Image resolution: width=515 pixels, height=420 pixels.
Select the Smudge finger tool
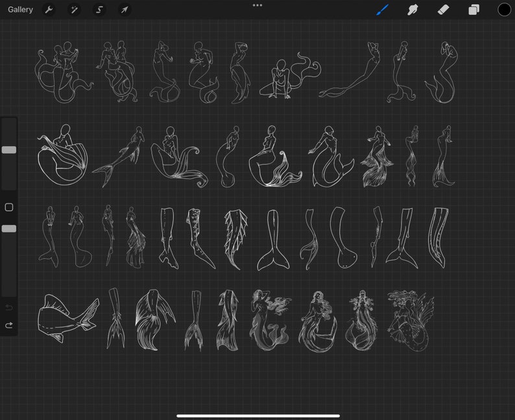(x=413, y=10)
